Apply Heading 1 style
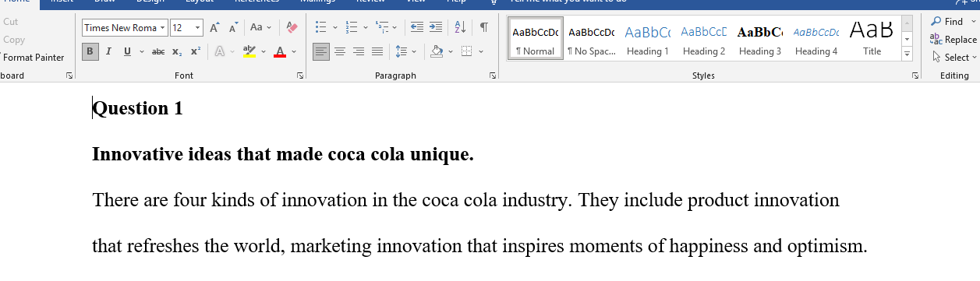This screenshot has height=281, width=980. click(x=648, y=39)
